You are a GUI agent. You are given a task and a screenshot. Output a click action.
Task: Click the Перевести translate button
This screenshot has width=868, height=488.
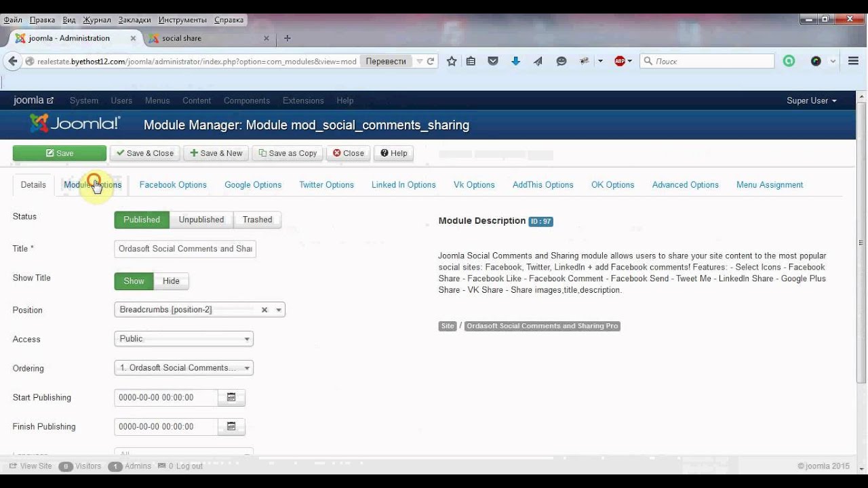click(386, 61)
